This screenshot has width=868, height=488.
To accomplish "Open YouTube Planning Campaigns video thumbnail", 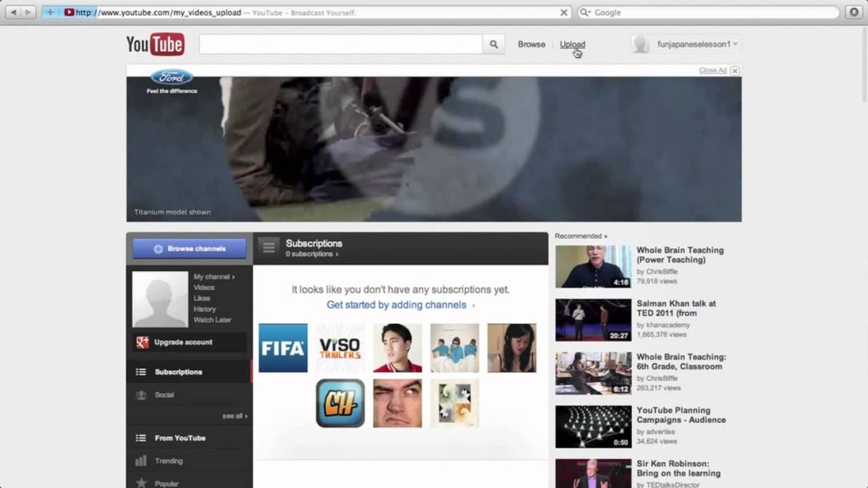I will point(593,427).
